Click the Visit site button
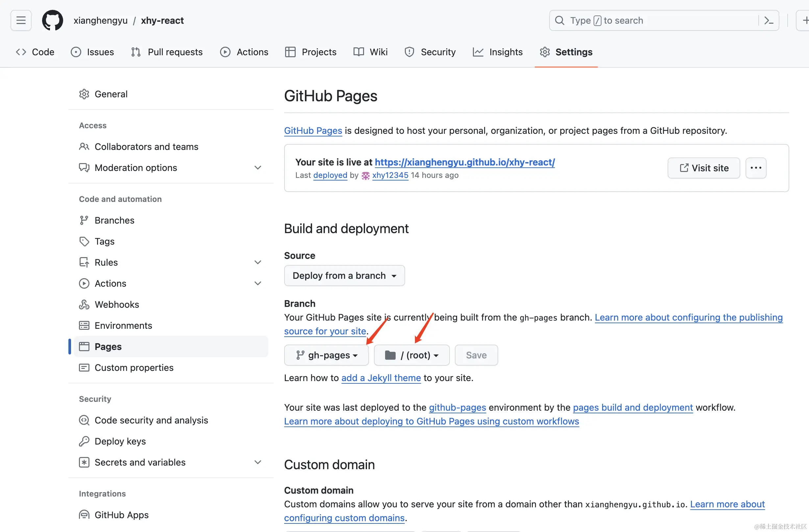Viewport: 809px width, 532px height. pos(704,168)
